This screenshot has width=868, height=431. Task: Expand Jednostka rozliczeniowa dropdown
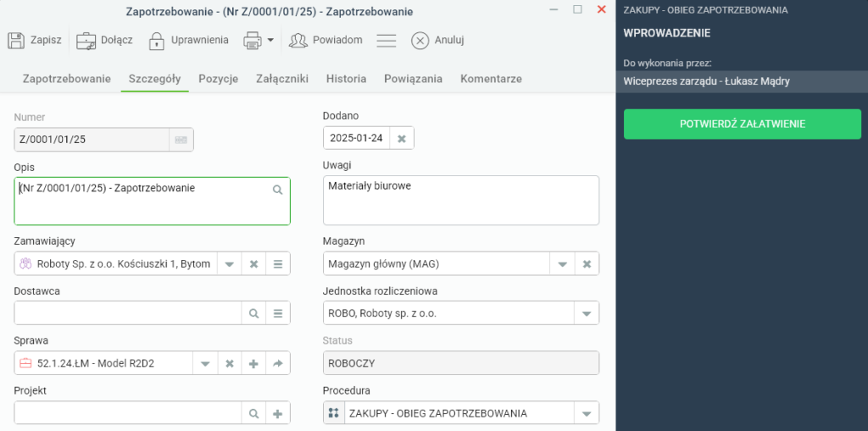pyautogui.click(x=587, y=313)
